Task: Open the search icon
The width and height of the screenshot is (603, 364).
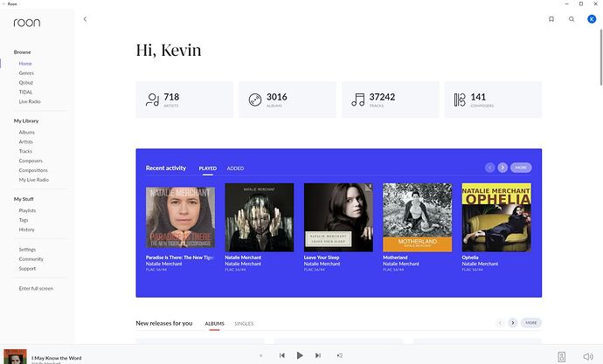Action: pyautogui.click(x=572, y=19)
